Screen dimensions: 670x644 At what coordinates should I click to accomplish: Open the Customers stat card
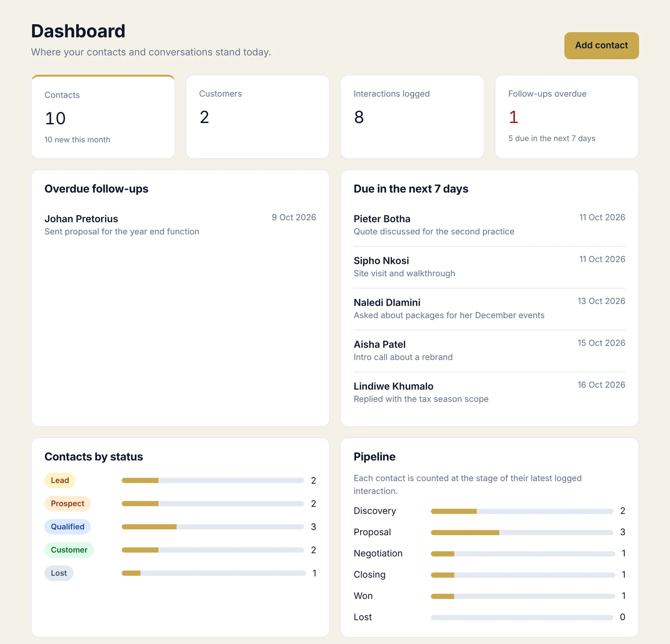(x=258, y=117)
